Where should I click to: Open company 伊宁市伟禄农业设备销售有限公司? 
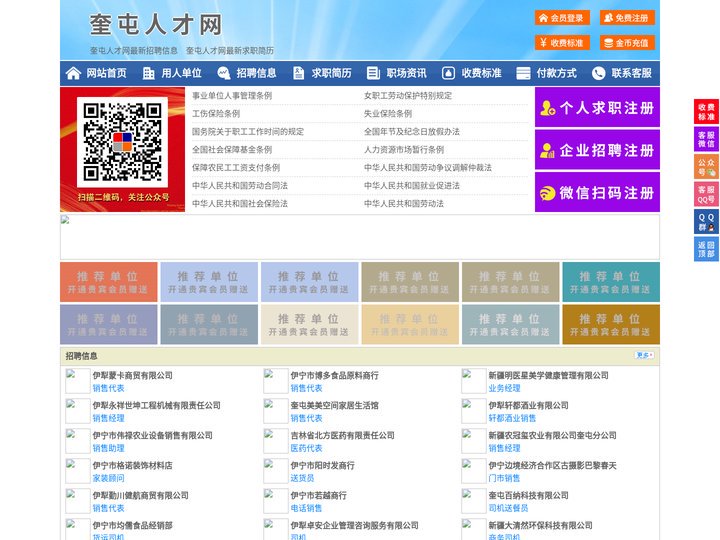coord(152,435)
